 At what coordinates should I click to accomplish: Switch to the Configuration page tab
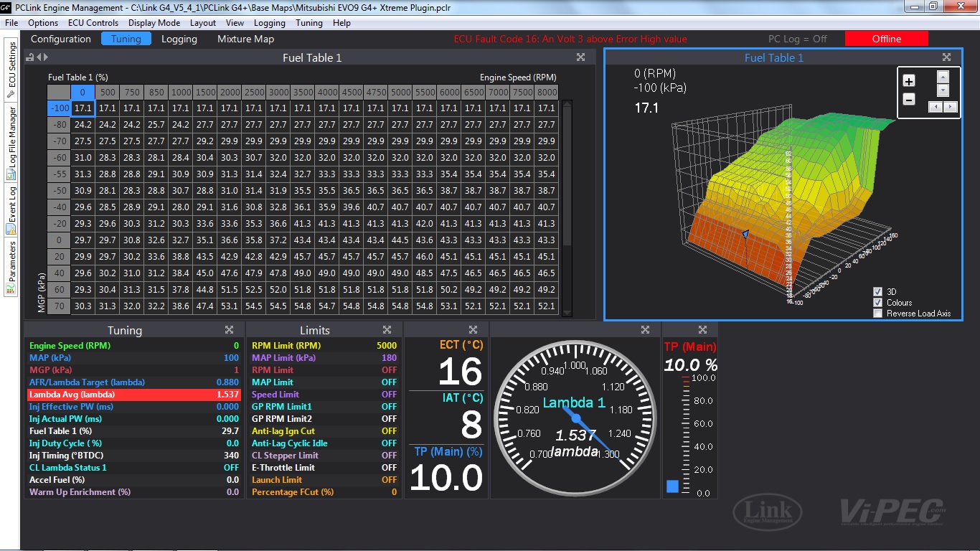point(61,39)
